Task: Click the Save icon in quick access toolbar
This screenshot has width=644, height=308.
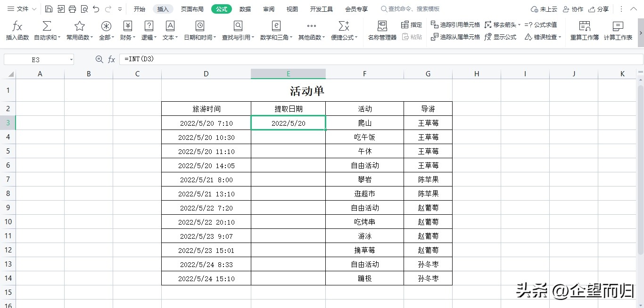Action: 49,9
